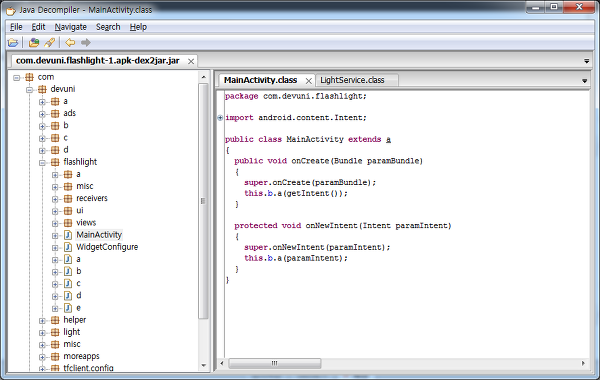The width and height of the screenshot is (600, 380).
Task: Click the tree panel vertical scrollbar thumb
Action: coord(203,201)
